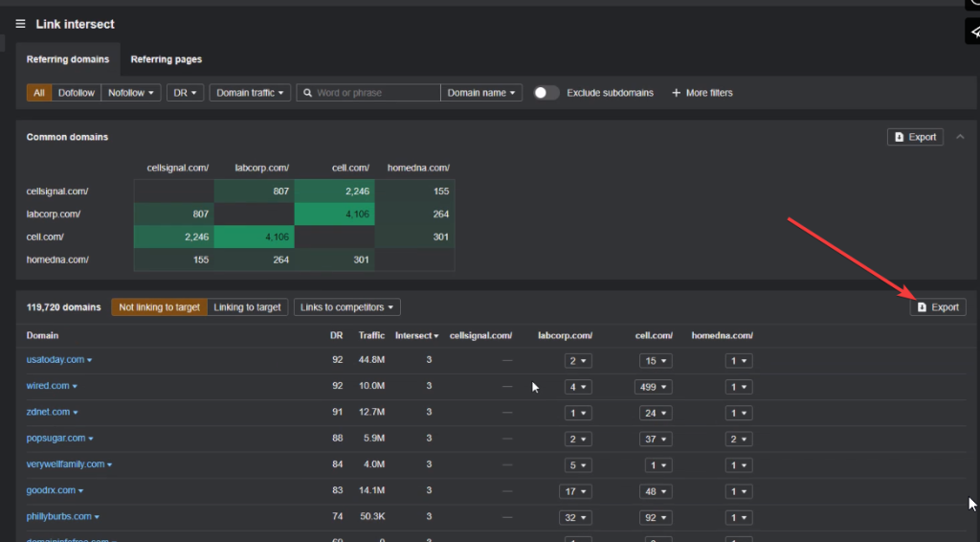Open the wired.com domain link

tap(48, 386)
